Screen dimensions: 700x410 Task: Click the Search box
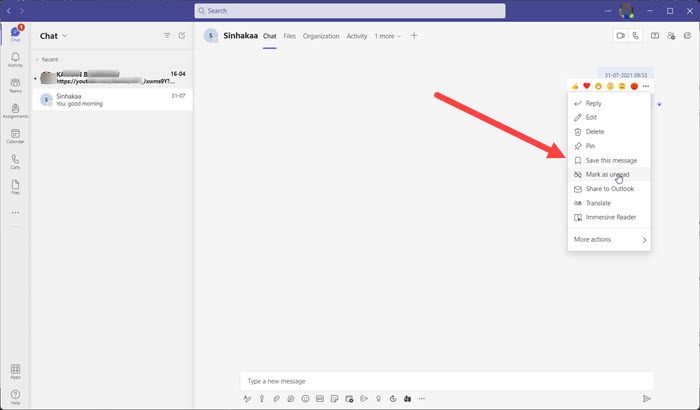tap(350, 11)
